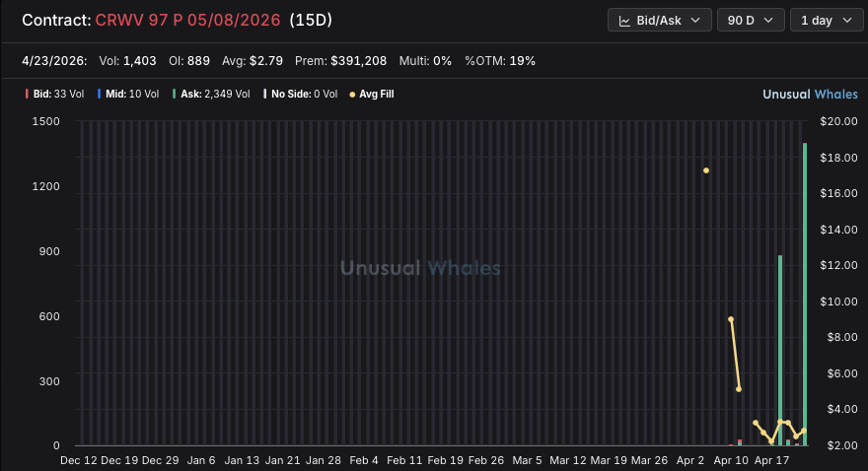Open the 90 D range dropdown

751,20
